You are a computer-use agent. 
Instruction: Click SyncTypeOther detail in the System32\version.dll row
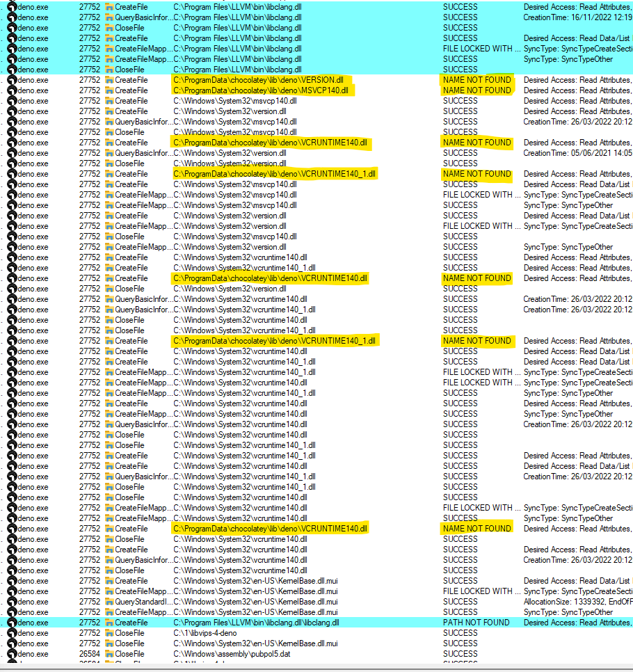click(x=568, y=247)
